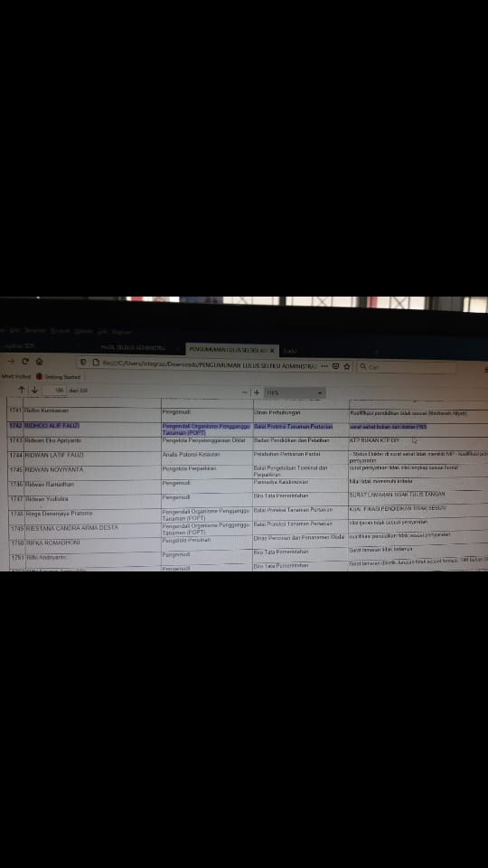Click the Cari search box

[x=407, y=367]
